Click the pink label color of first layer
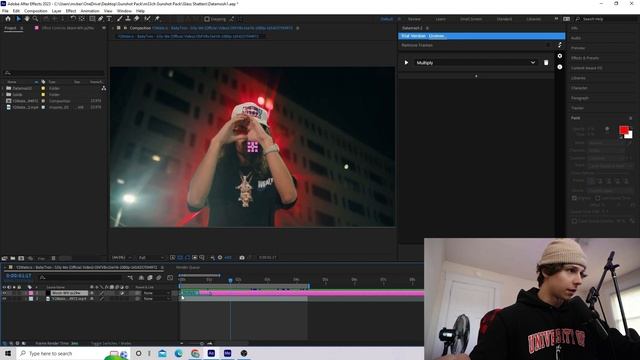This screenshot has width=640, height=360. [x=31, y=293]
